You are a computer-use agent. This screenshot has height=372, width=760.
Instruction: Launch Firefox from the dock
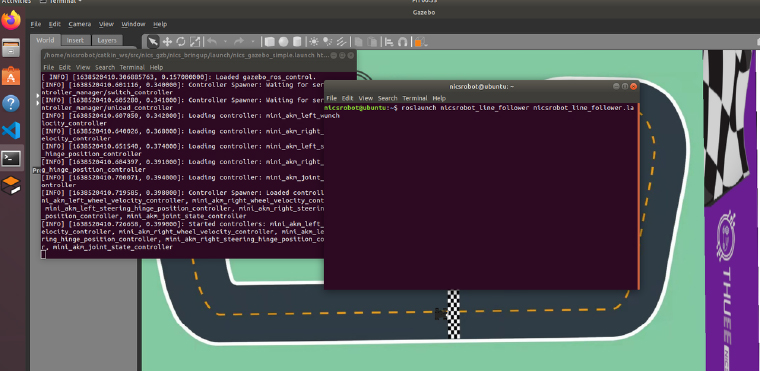point(11,20)
